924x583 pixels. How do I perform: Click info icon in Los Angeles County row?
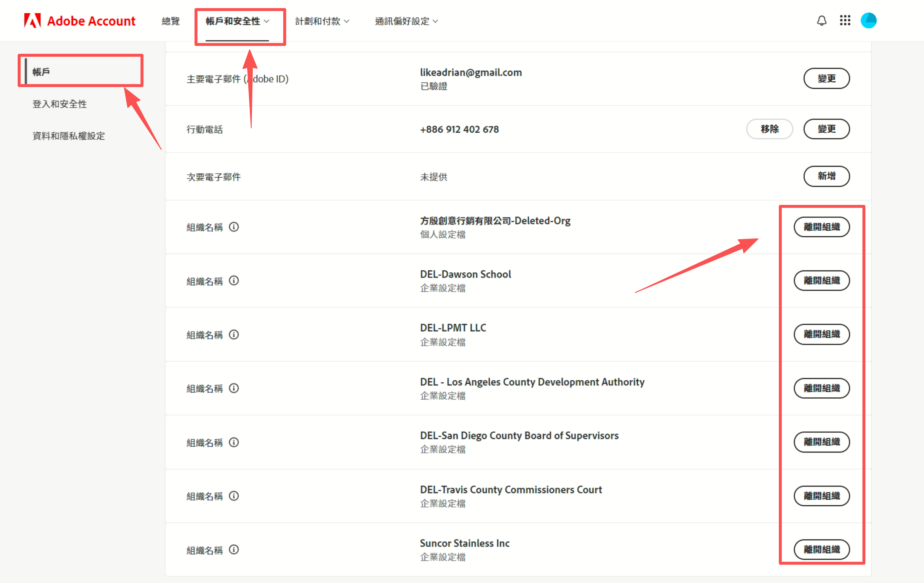click(234, 388)
